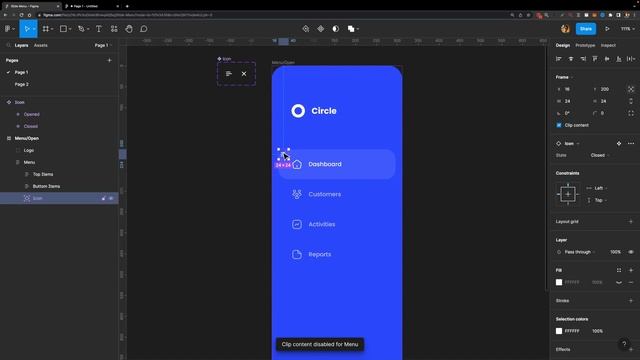The height and width of the screenshot is (360, 640).
Task: Add a layout grid
Action: pyautogui.click(x=631, y=222)
